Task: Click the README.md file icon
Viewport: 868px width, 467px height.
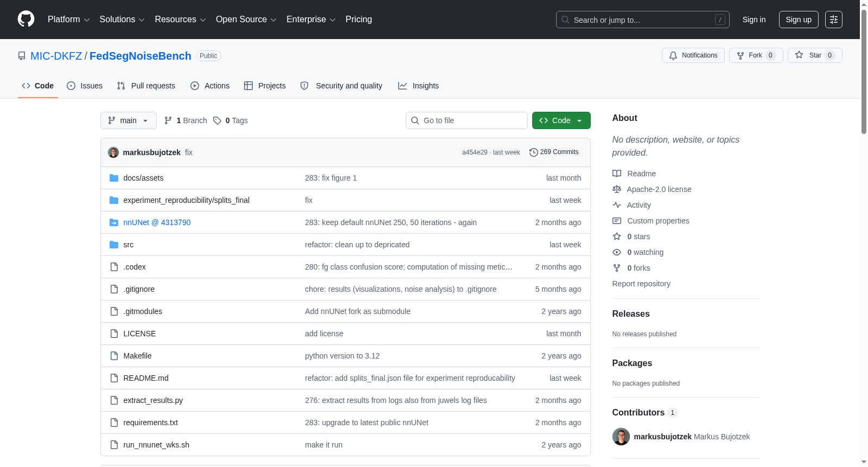Action: pyautogui.click(x=114, y=378)
